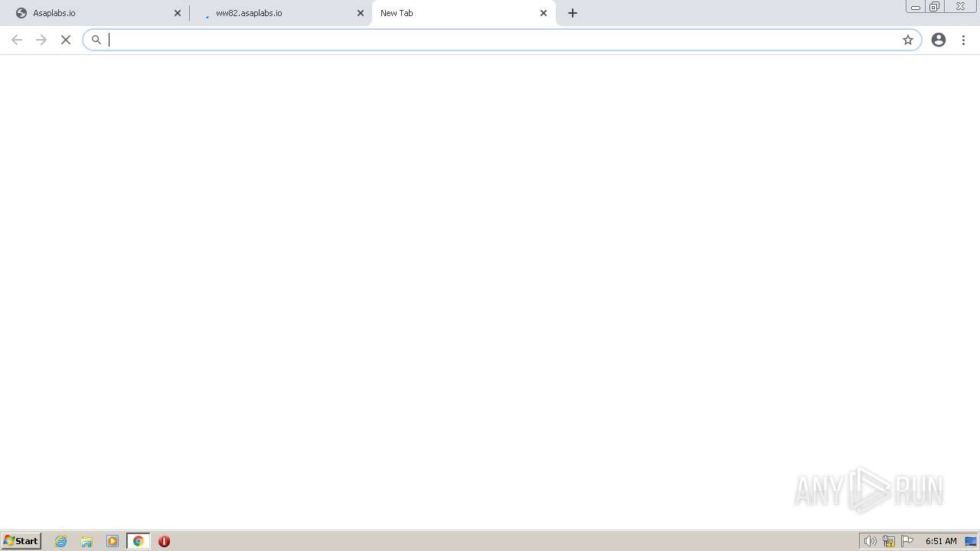Open the Chrome profile account menu

click(x=939, y=40)
